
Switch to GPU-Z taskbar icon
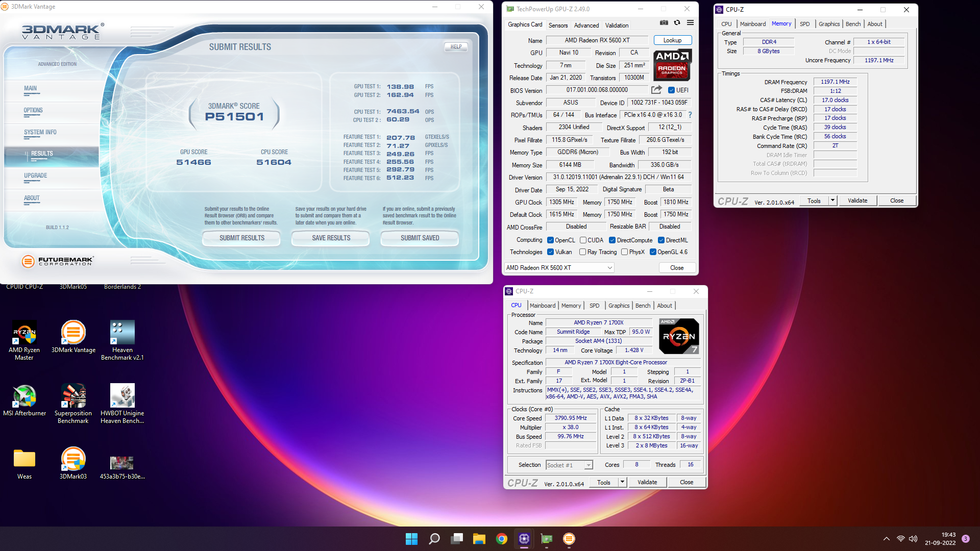[547, 539]
